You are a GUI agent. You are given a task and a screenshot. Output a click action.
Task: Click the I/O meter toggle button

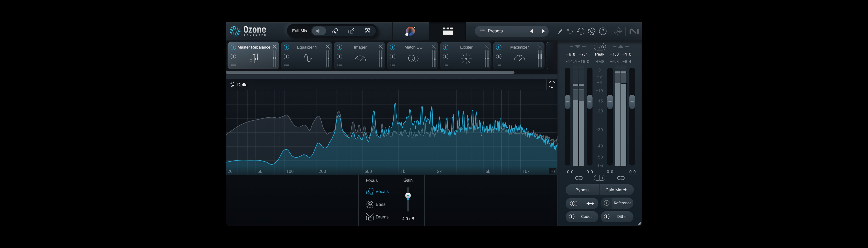(x=599, y=47)
